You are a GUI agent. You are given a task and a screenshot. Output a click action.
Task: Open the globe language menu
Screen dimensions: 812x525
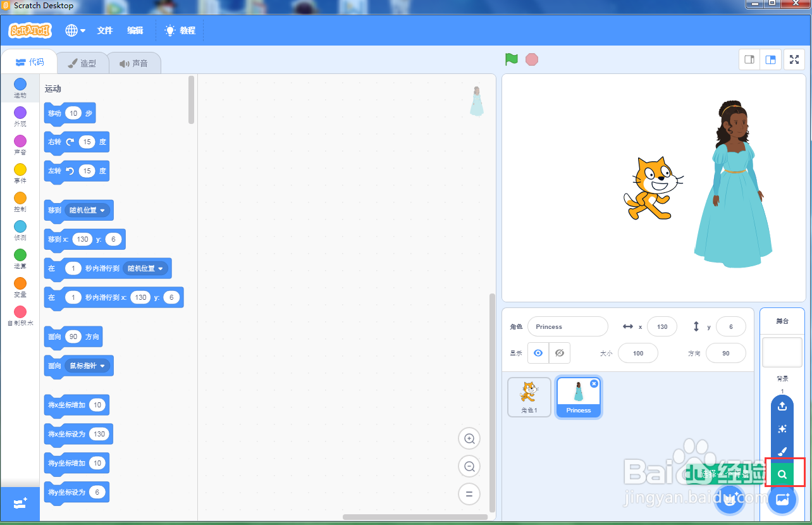(75, 30)
